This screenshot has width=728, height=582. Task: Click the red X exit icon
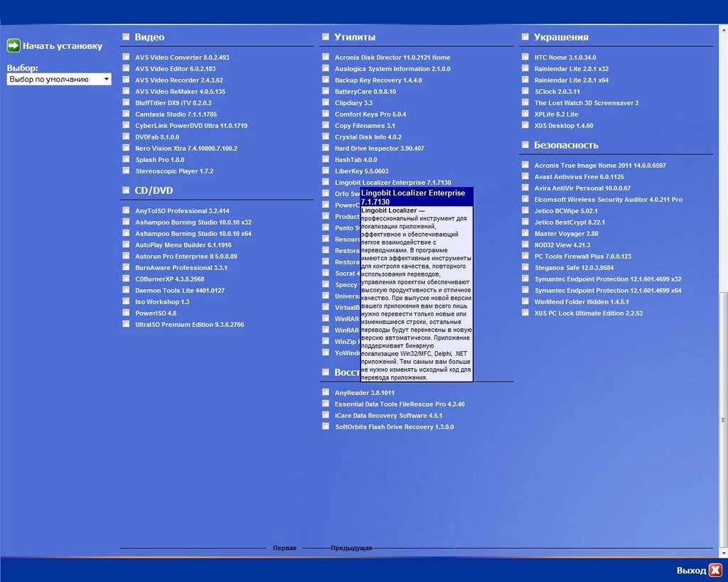(x=714, y=570)
